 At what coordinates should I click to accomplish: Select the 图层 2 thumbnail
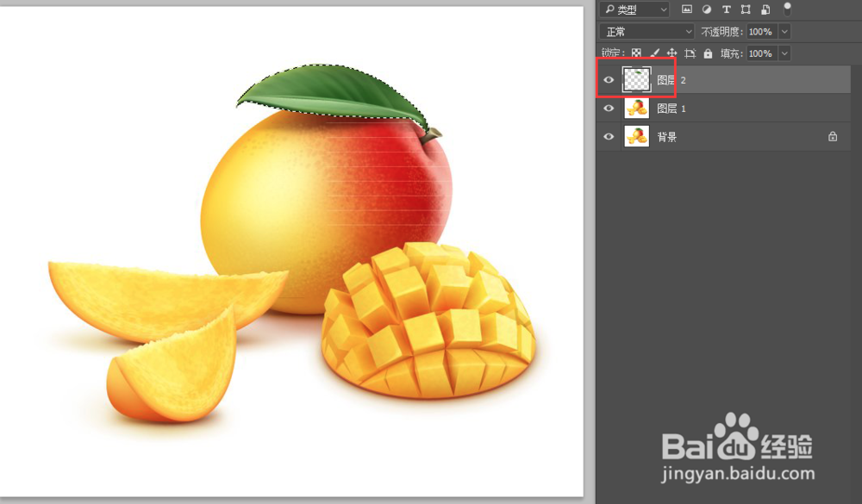pyautogui.click(x=637, y=80)
